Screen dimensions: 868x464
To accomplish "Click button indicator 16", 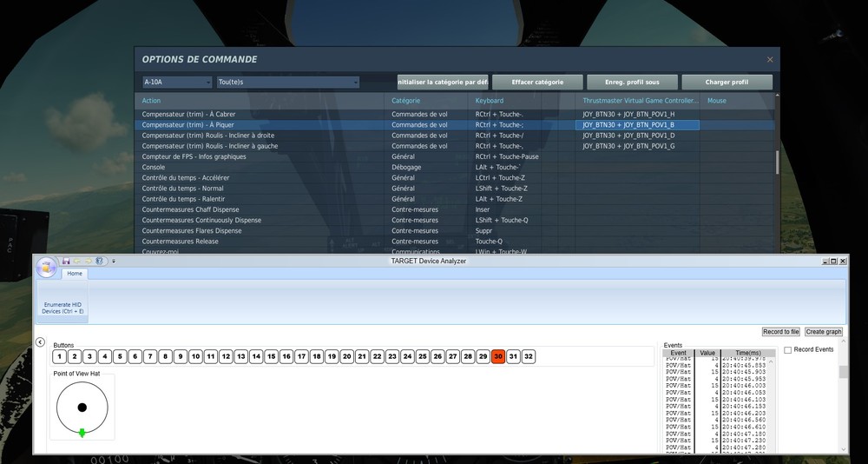I will click(286, 356).
